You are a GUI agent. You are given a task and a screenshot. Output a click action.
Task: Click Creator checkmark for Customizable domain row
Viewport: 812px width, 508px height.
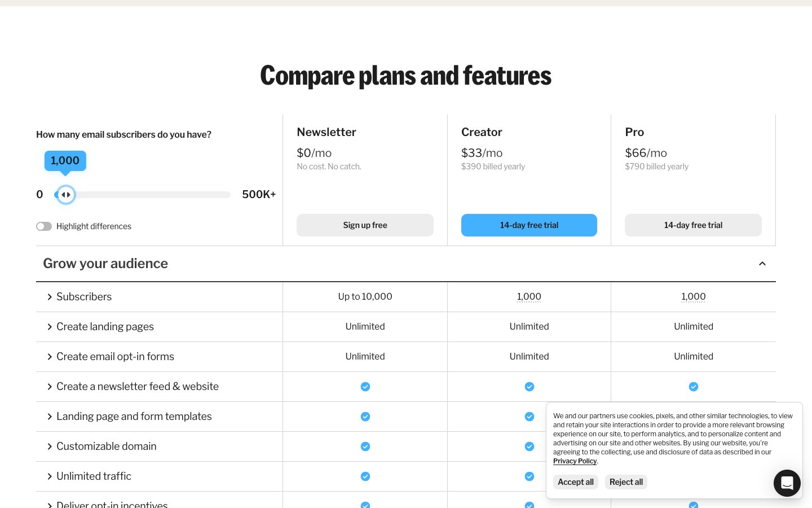[x=529, y=446]
